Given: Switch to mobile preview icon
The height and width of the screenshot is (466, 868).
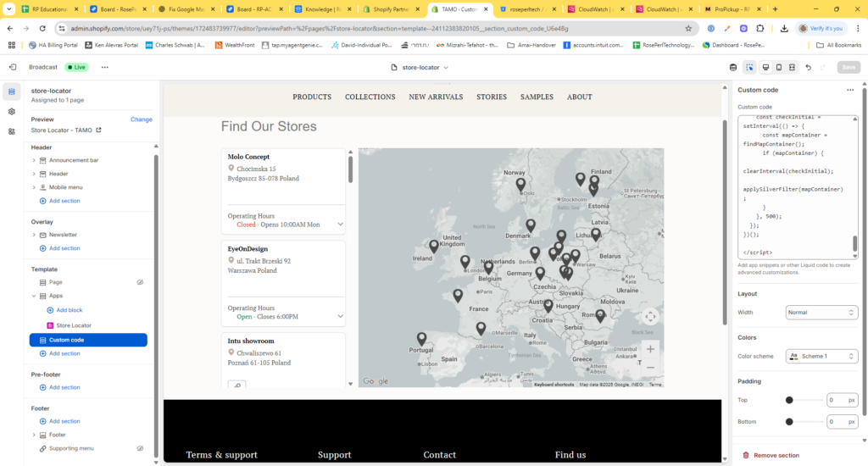Looking at the screenshot, I should click(779, 67).
